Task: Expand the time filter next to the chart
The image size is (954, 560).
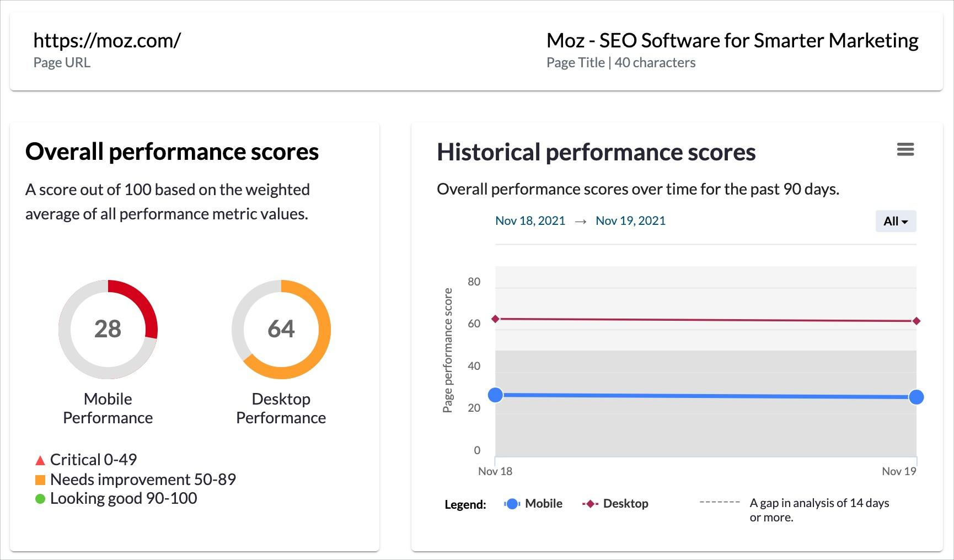Action: tap(896, 221)
